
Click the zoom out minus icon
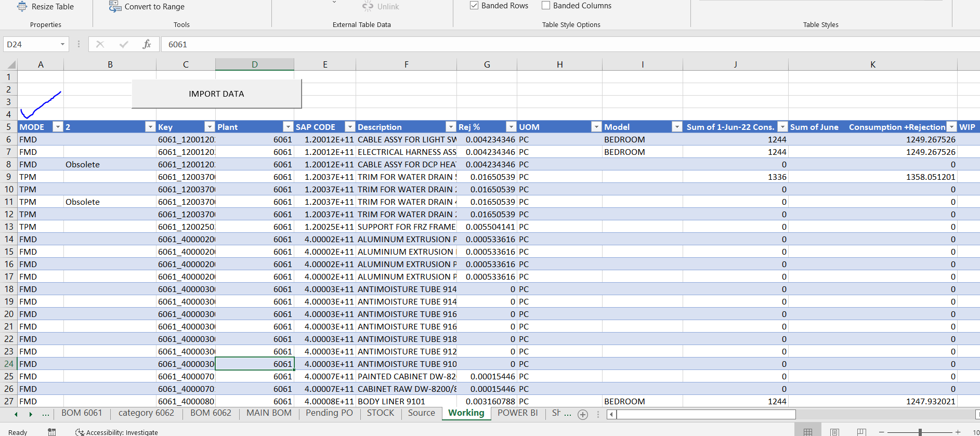(882, 432)
